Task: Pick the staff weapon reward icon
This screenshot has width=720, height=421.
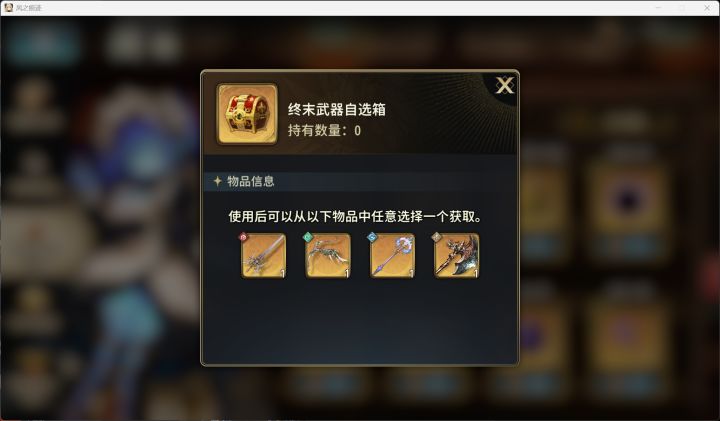Action: (392, 256)
